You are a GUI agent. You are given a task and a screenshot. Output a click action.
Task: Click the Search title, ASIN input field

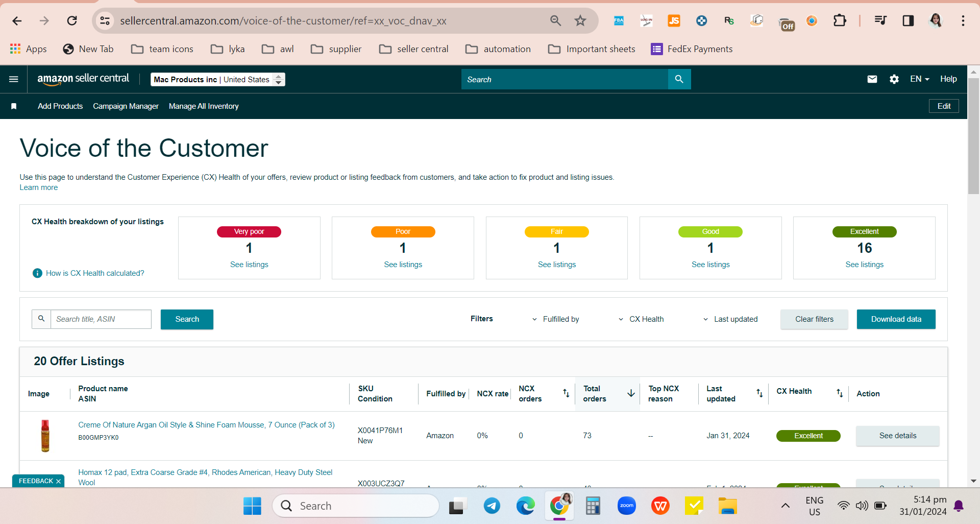coord(101,319)
